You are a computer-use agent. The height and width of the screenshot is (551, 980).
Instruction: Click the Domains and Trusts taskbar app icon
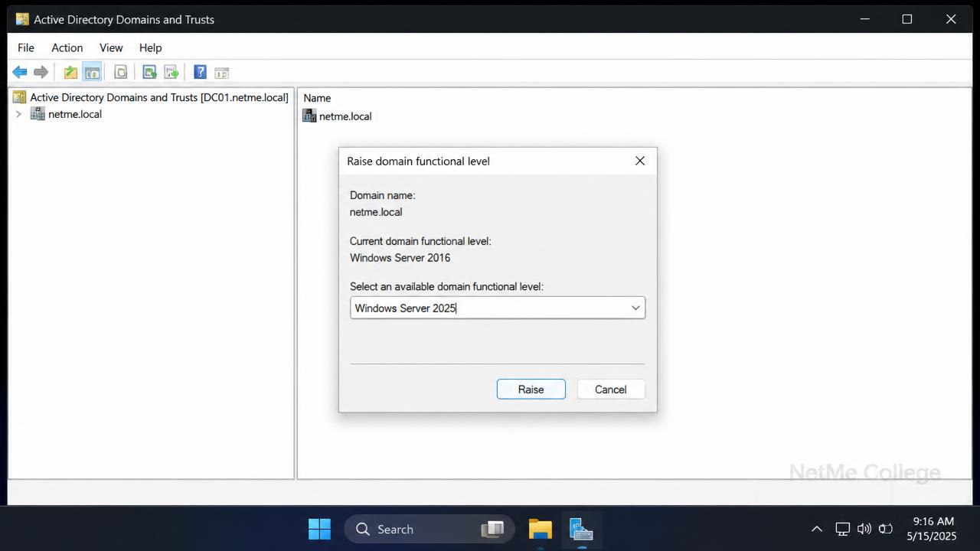582,529
